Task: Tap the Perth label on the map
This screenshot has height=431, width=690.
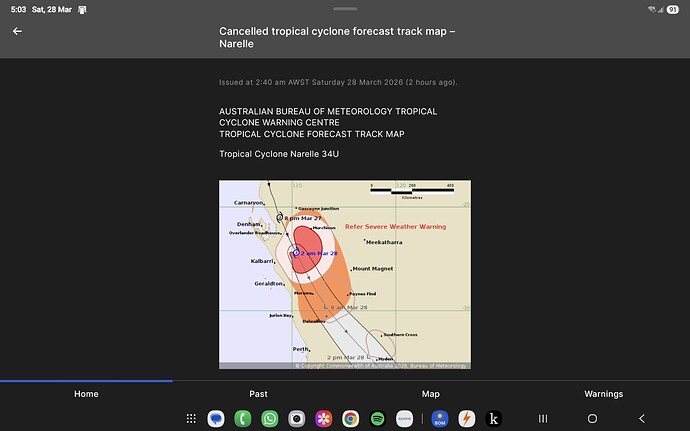Action: [301, 349]
